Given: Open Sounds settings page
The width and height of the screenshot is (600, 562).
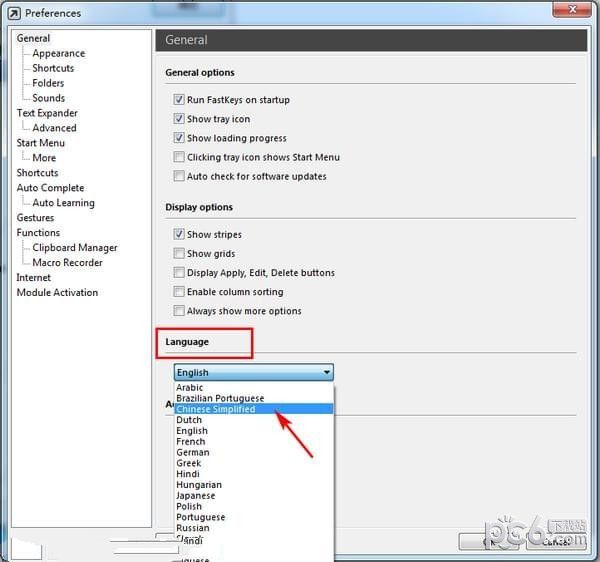Looking at the screenshot, I should [x=49, y=98].
